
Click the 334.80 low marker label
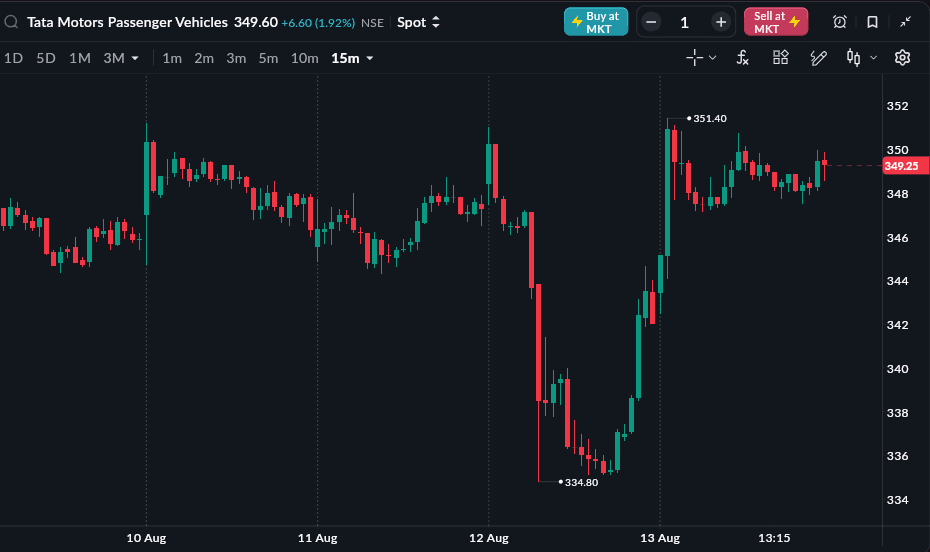coord(581,483)
